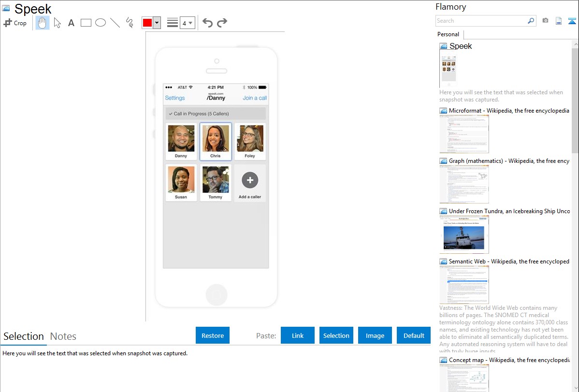
Task: Click Danny's photo in the phone snapshot
Action: point(181,138)
